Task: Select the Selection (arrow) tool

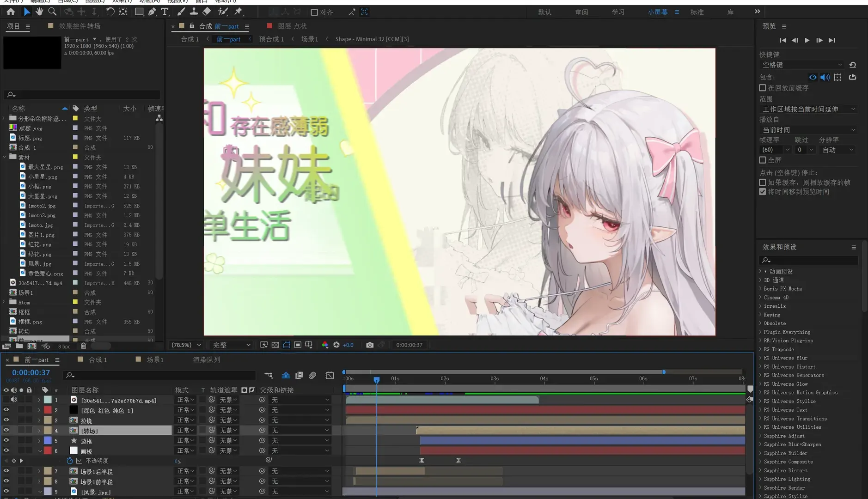Action: pyautogui.click(x=27, y=12)
